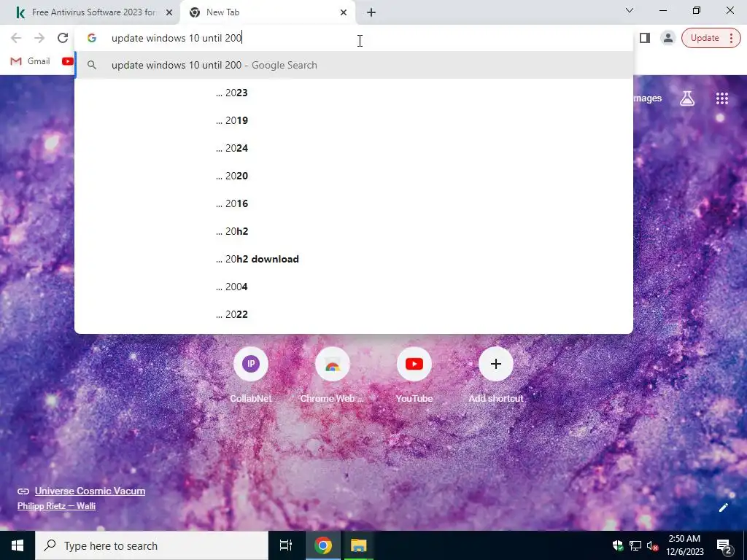Choose the '... 2019' suggestion

pyautogui.click(x=354, y=120)
